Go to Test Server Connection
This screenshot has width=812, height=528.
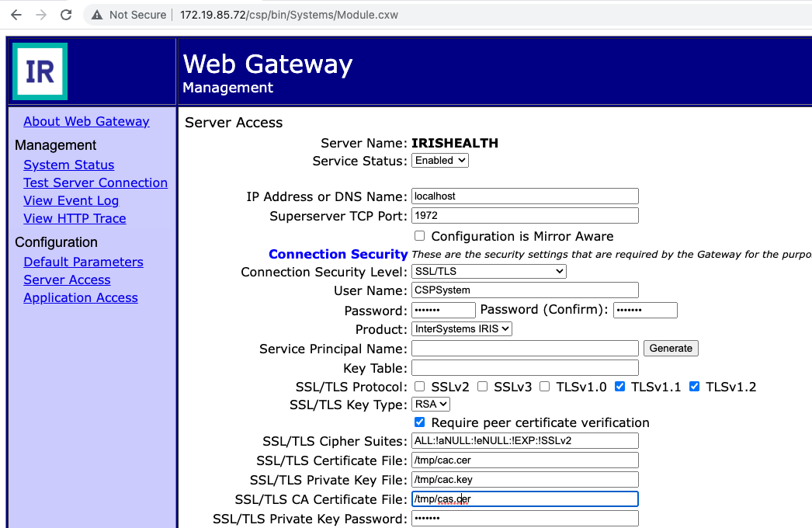click(x=95, y=182)
